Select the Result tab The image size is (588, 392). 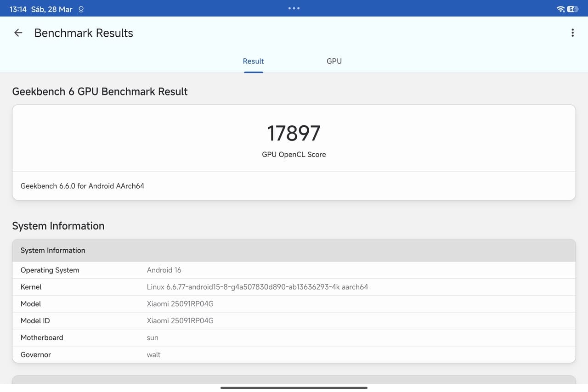tap(253, 61)
